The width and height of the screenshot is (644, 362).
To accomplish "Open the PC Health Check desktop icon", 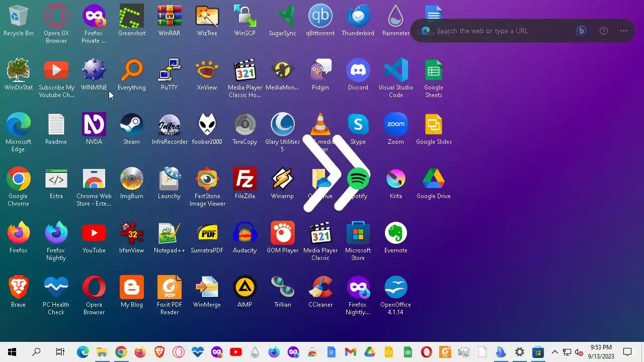I will click(x=56, y=296).
